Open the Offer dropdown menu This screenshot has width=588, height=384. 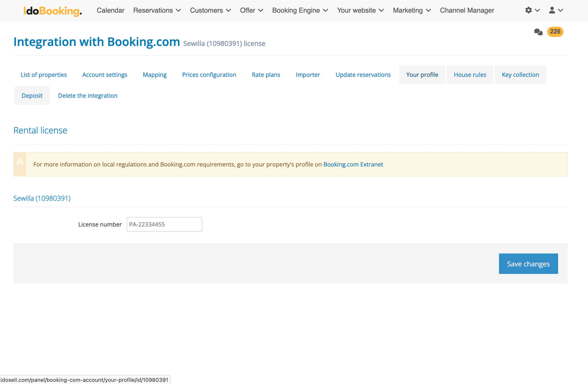coord(251,10)
